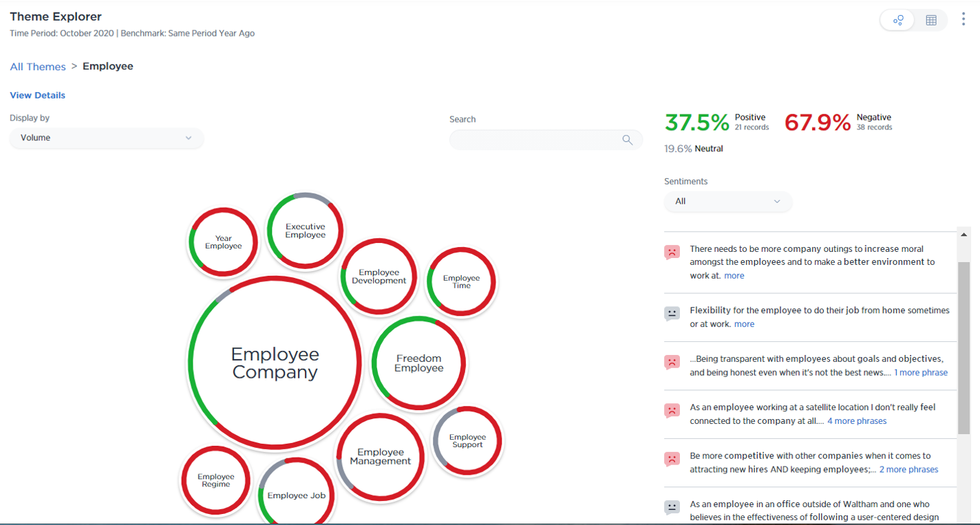Click the search magnifier icon
This screenshot has width=980, height=525.
click(627, 140)
